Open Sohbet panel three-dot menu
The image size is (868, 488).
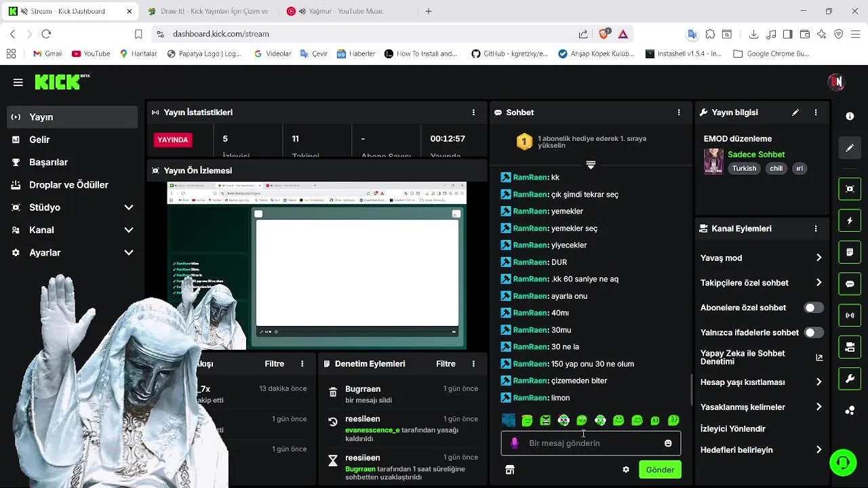point(679,113)
